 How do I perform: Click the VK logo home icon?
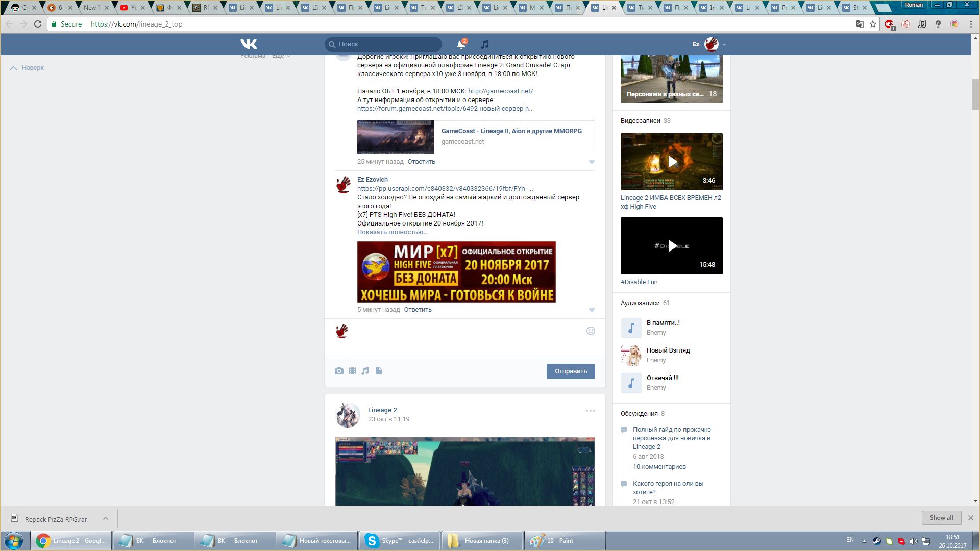[249, 44]
